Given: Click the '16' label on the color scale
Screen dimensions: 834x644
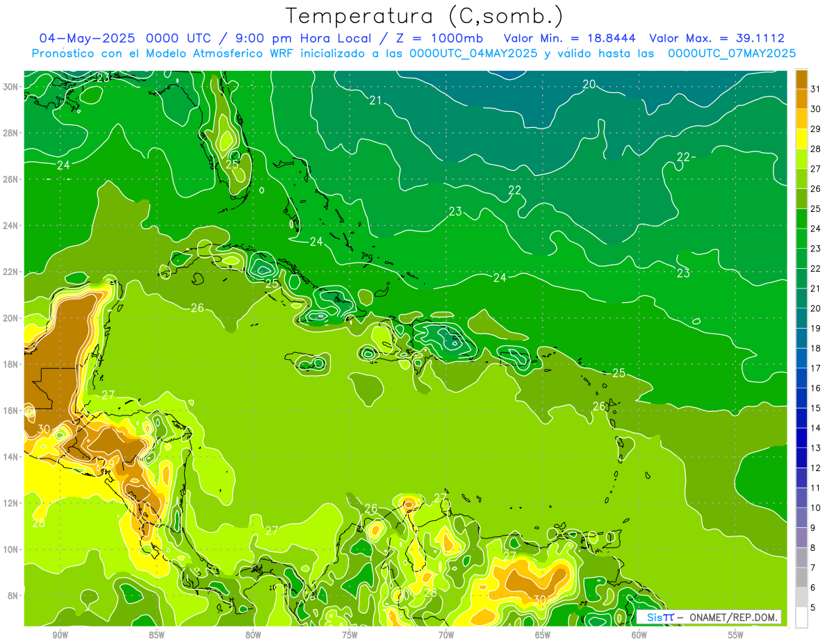Looking at the screenshot, I should [x=816, y=388].
